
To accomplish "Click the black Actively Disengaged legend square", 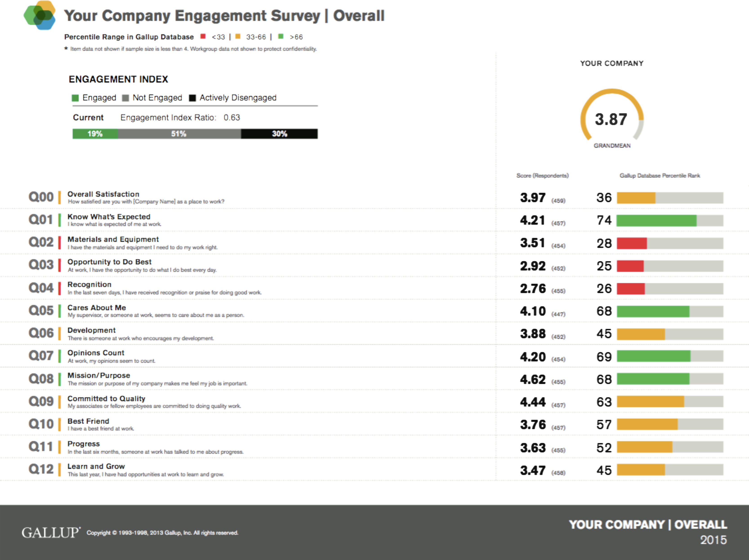I will [192, 98].
